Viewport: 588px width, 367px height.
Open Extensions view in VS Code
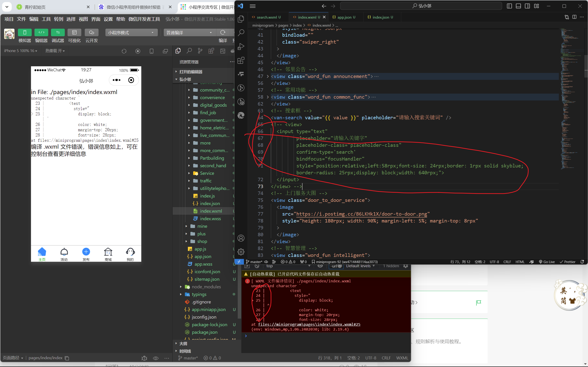(241, 60)
